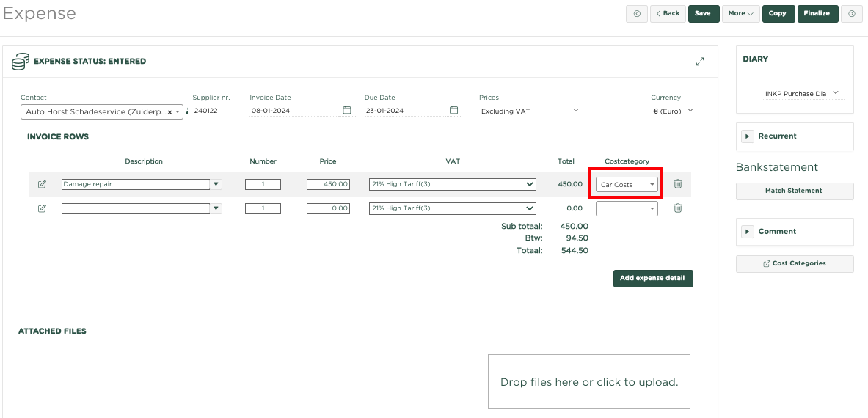Open the Currency dropdown
The width and height of the screenshot is (868, 418).
[672, 111]
